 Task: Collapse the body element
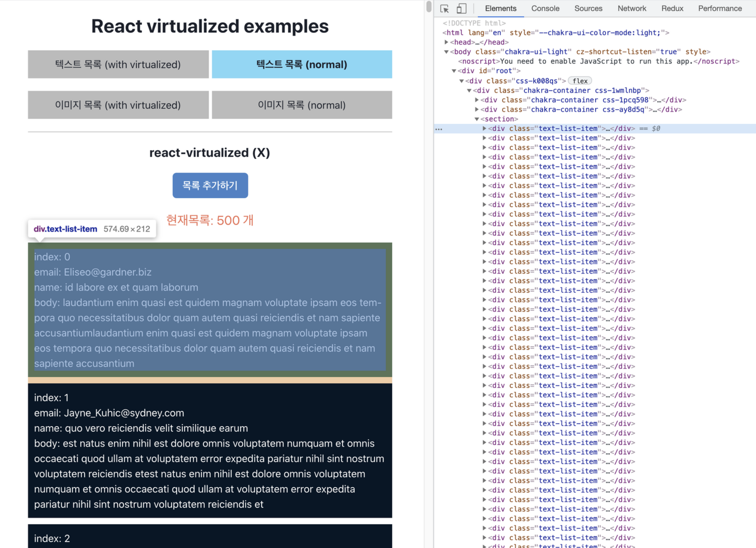[x=446, y=52]
